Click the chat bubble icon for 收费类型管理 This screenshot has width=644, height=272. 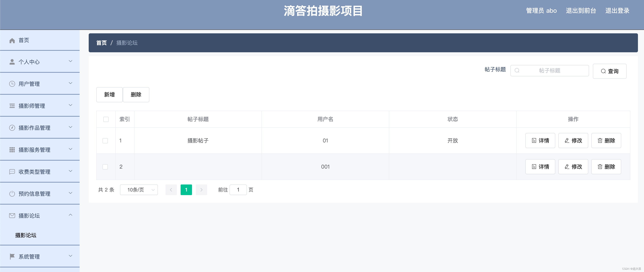pyautogui.click(x=12, y=172)
